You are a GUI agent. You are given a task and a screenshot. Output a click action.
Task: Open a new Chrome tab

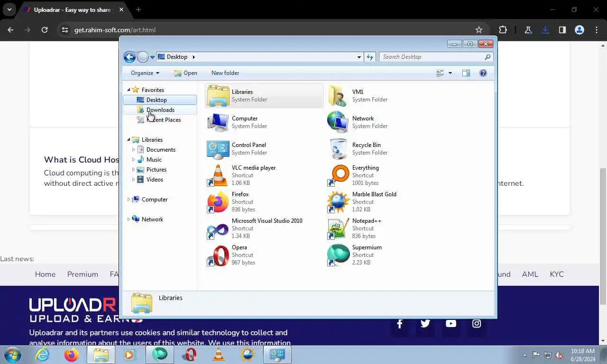[138, 9]
